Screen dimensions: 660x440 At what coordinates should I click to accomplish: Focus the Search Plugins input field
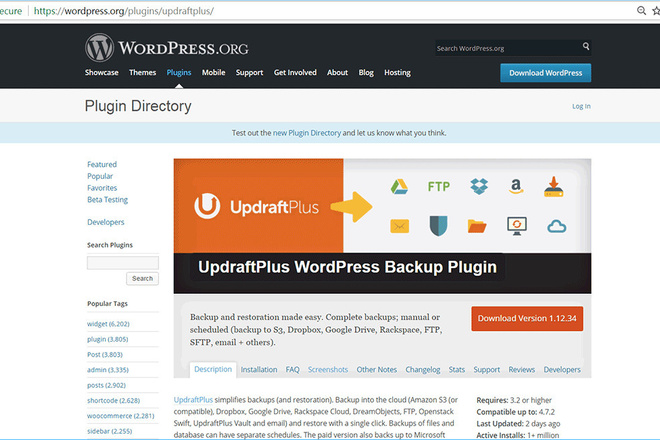(123, 263)
